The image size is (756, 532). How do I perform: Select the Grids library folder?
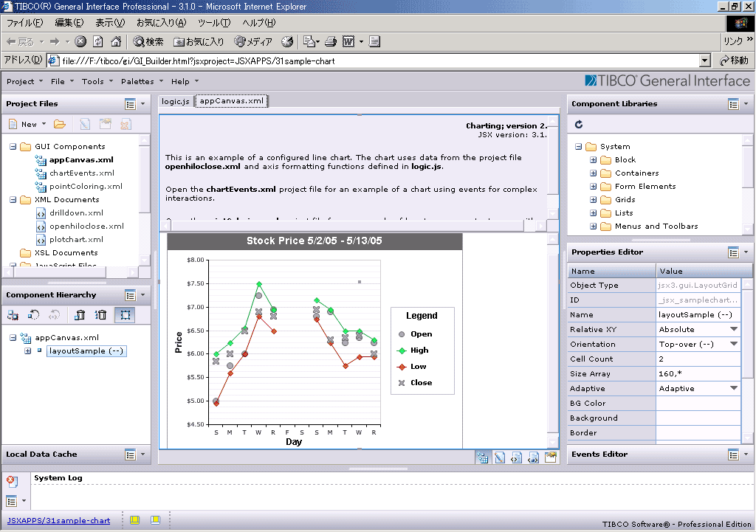625,199
